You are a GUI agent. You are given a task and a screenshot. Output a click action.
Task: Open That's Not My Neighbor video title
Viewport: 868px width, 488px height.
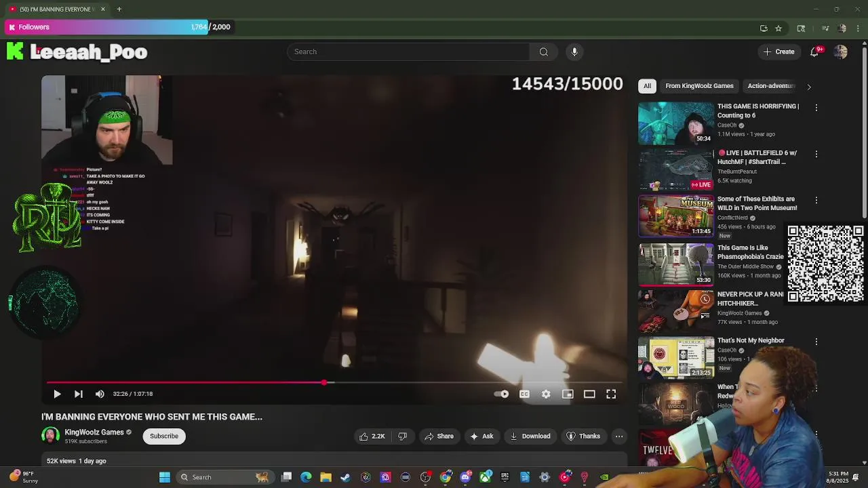click(x=751, y=340)
